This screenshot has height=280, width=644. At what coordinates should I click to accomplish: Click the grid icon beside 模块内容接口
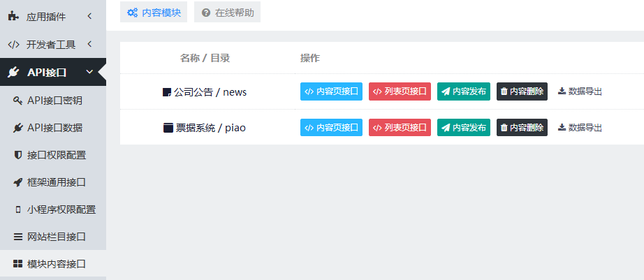pos(18,264)
